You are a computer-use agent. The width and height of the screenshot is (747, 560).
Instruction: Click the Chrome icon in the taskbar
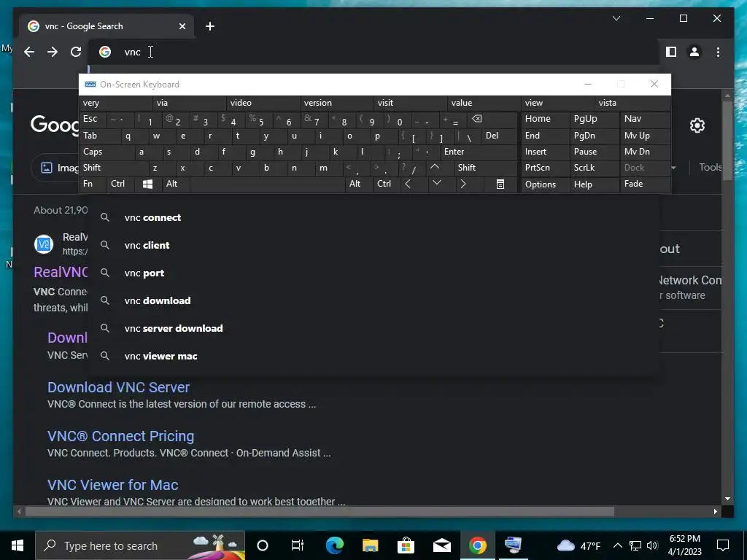[x=477, y=545]
